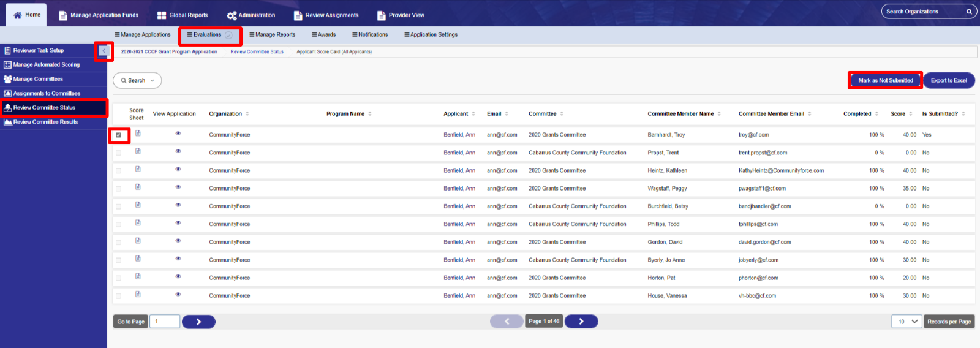Open score sheet icon for House, Vanessa row
Screen dimensions: 980x348
(x=138, y=294)
